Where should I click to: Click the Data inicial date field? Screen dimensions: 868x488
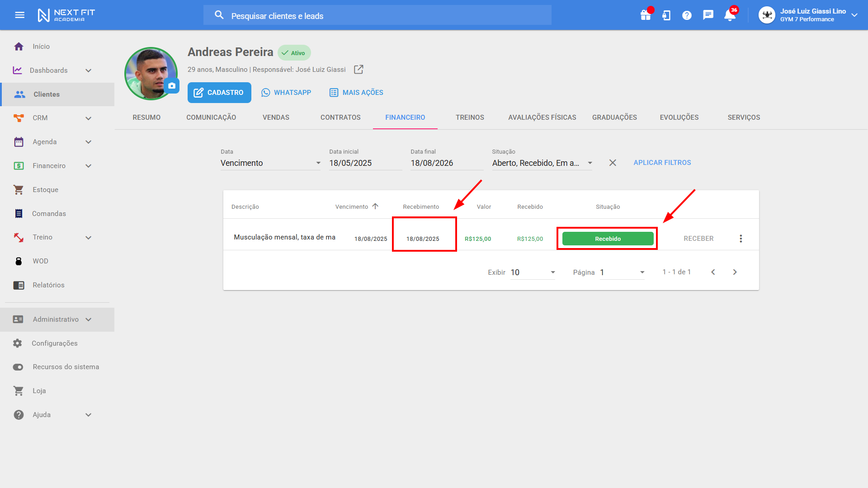tap(364, 163)
